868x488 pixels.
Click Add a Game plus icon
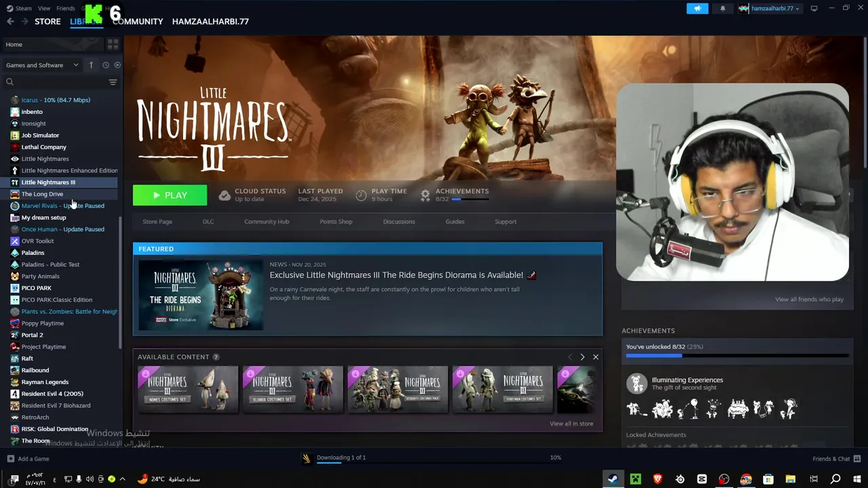point(10,459)
